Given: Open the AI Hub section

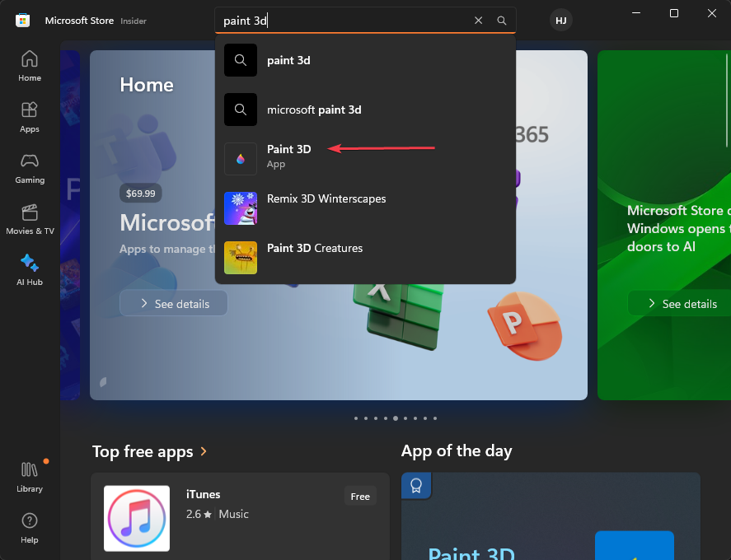Looking at the screenshot, I should pos(30,270).
